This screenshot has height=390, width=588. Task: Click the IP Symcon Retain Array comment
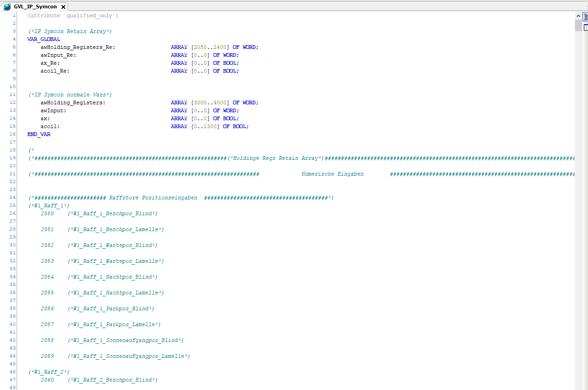tap(70, 32)
